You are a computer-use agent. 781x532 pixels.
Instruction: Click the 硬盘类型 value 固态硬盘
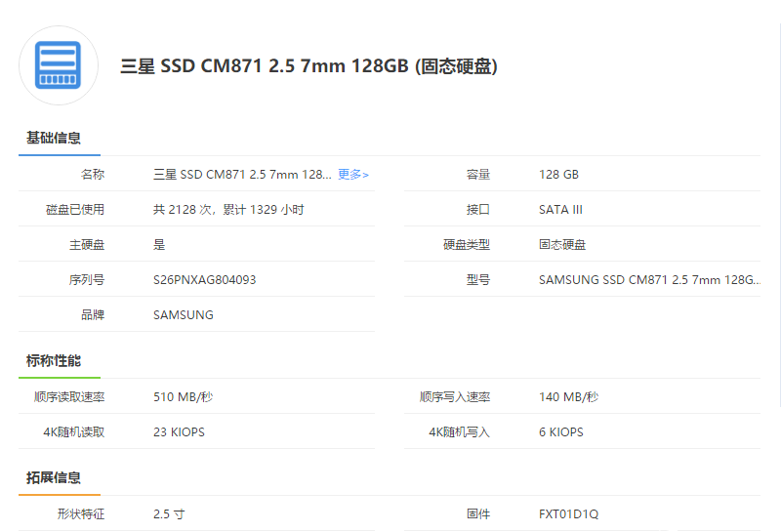coord(562,245)
